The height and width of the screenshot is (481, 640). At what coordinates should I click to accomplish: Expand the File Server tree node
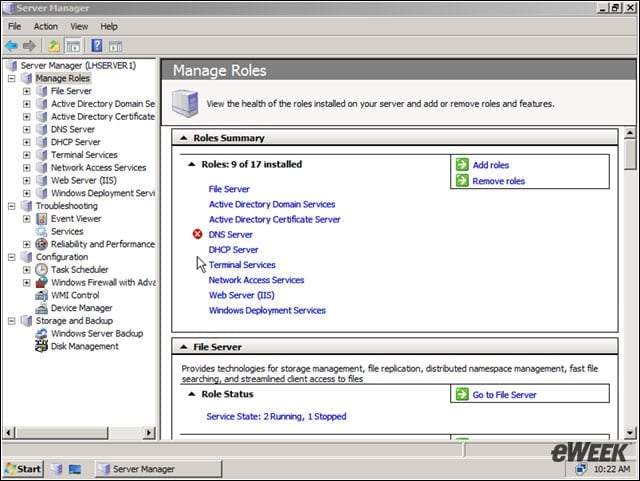[x=27, y=91]
